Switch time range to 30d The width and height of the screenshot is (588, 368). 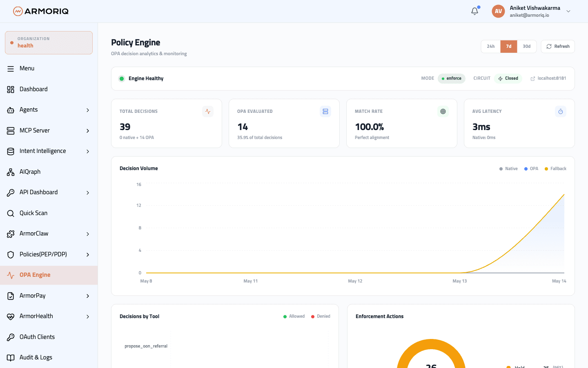coord(527,47)
